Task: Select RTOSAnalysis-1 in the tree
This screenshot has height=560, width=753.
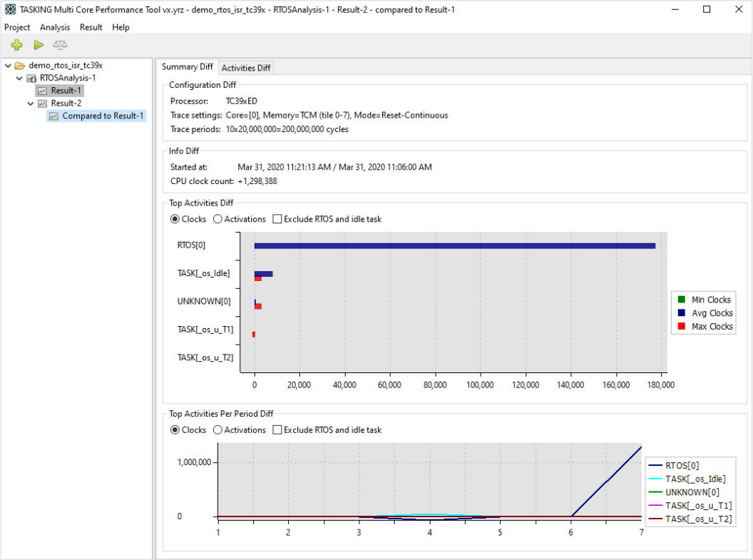Action: click(x=68, y=78)
